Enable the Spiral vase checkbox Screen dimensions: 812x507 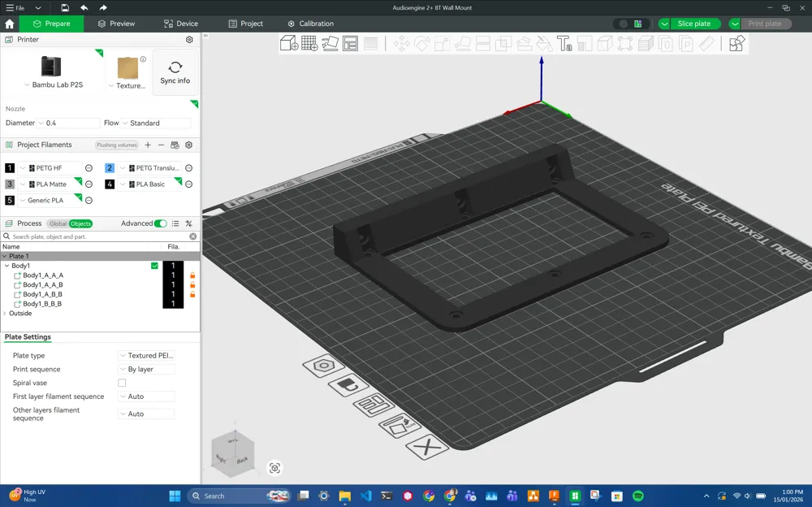click(122, 383)
